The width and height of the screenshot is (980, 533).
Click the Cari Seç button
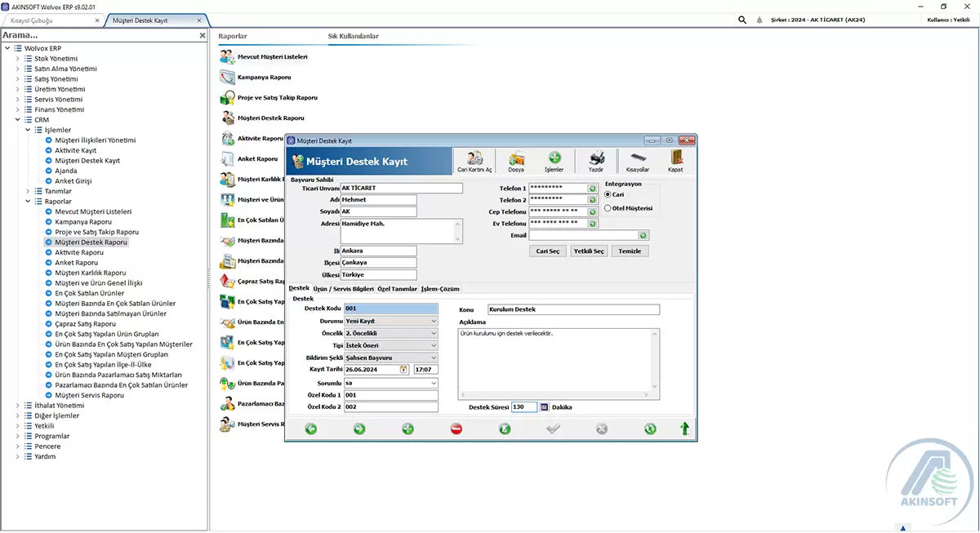(548, 251)
